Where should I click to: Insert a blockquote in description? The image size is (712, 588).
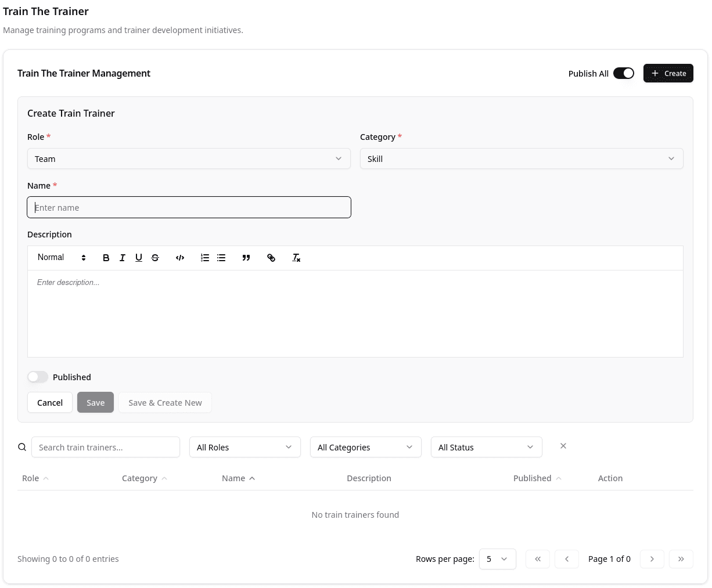pos(246,258)
